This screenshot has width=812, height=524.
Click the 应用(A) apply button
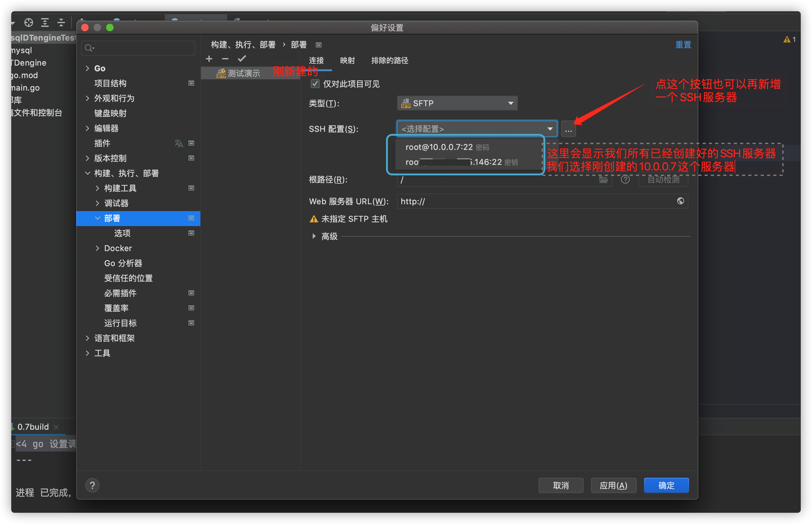pyautogui.click(x=613, y=485)
